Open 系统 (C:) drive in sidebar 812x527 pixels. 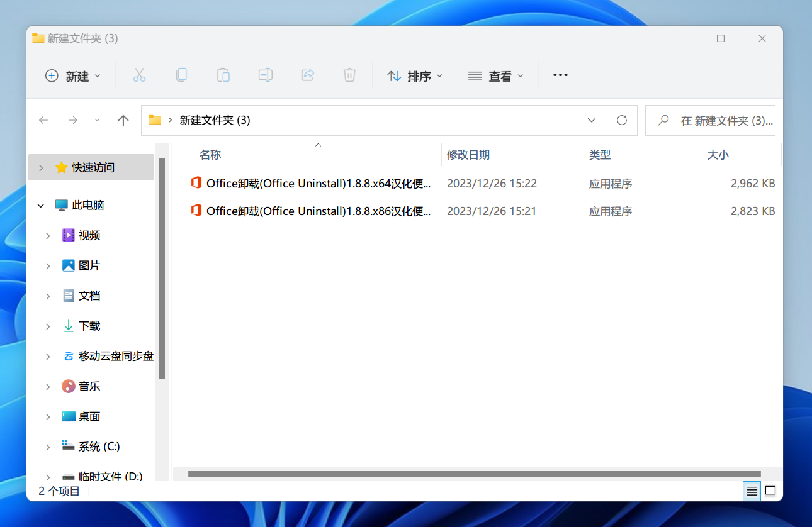click(91, 447)
